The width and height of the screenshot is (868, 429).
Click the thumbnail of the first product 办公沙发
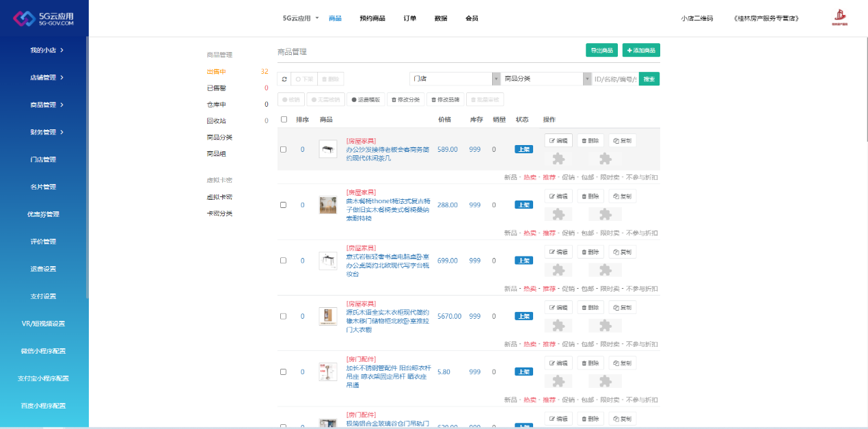328,149
